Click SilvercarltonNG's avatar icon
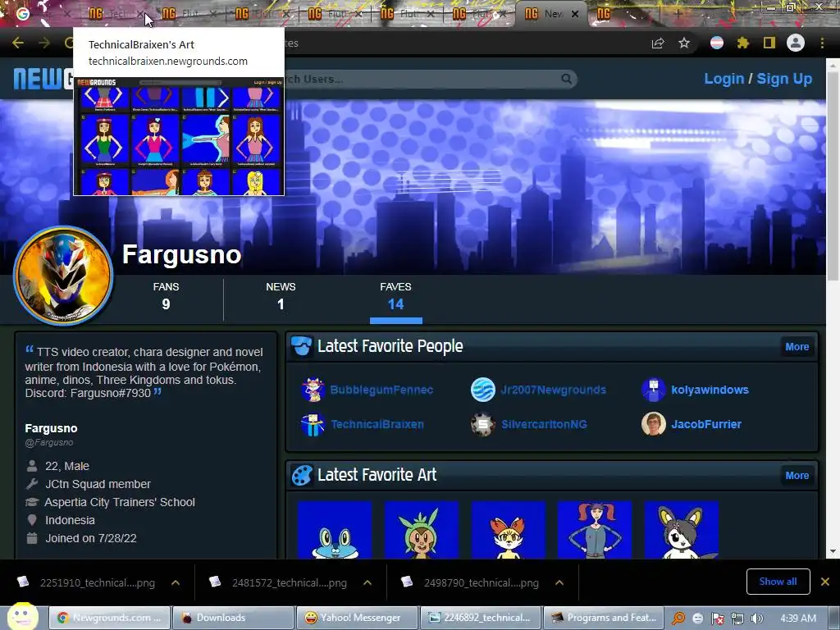This screenshot has height=630, width=840. [x=482, y=424]
